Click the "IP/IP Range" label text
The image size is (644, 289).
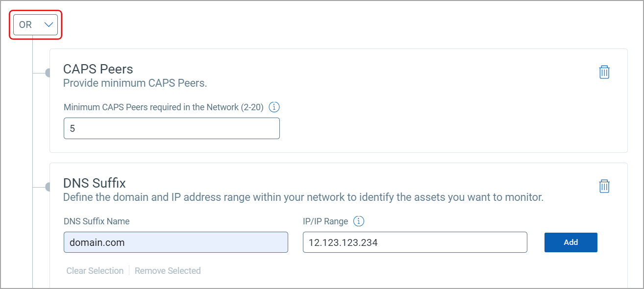click(325, 221)
